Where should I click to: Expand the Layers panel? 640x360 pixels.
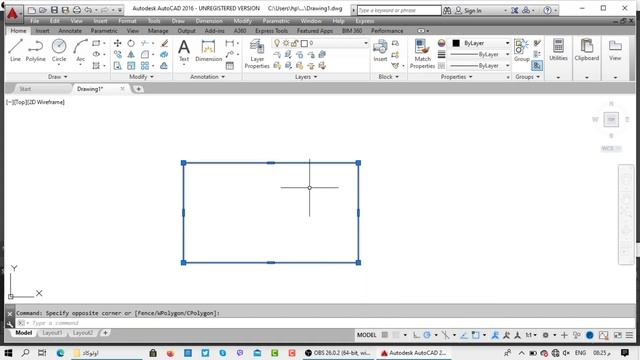pos(306,77)
